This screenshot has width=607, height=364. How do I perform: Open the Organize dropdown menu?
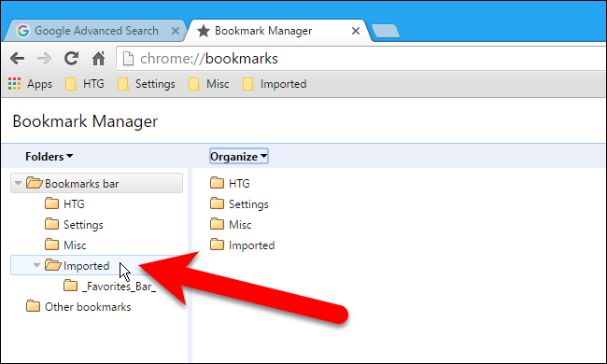pos(238,157)
